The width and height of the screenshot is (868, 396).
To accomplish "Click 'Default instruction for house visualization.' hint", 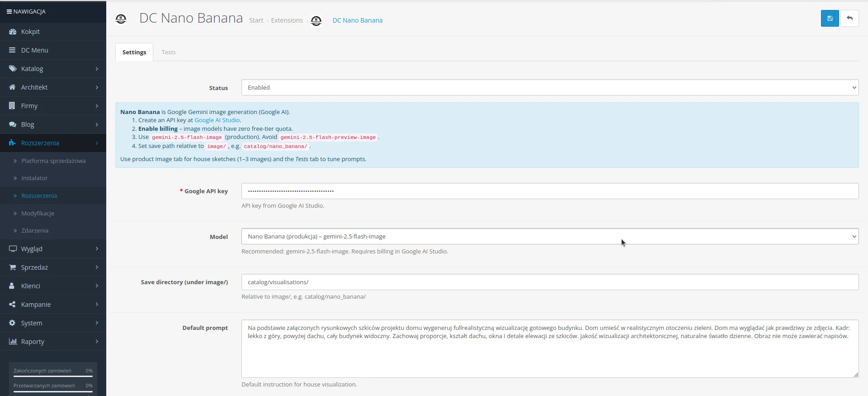I will tap(299, 384).
